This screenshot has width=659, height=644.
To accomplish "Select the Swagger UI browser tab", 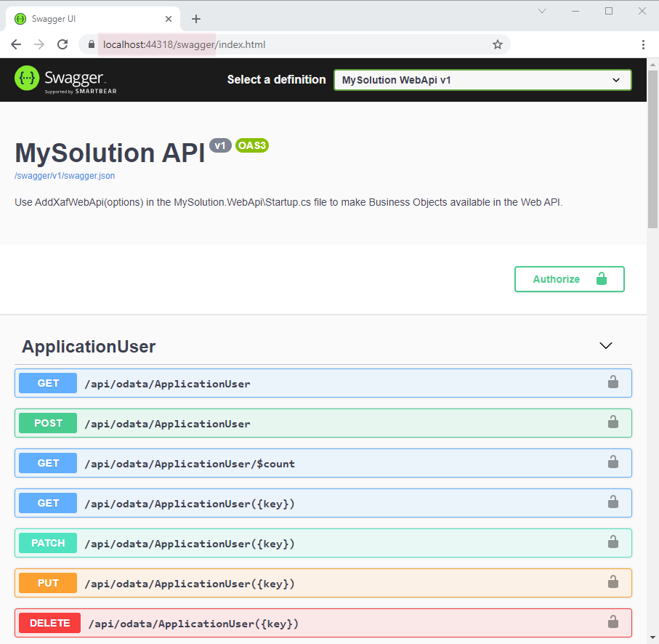I will pyautogui.click(x=92, y=19).
